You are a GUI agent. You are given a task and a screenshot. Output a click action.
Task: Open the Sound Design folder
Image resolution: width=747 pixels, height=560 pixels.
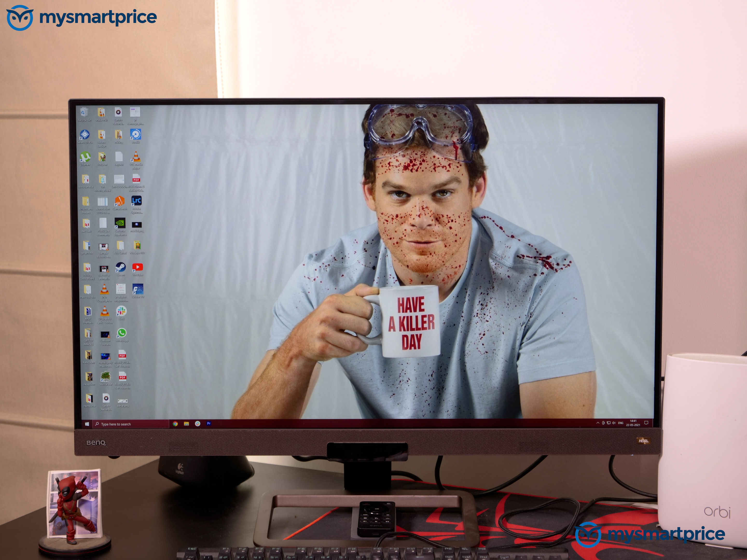coord(102,139)
